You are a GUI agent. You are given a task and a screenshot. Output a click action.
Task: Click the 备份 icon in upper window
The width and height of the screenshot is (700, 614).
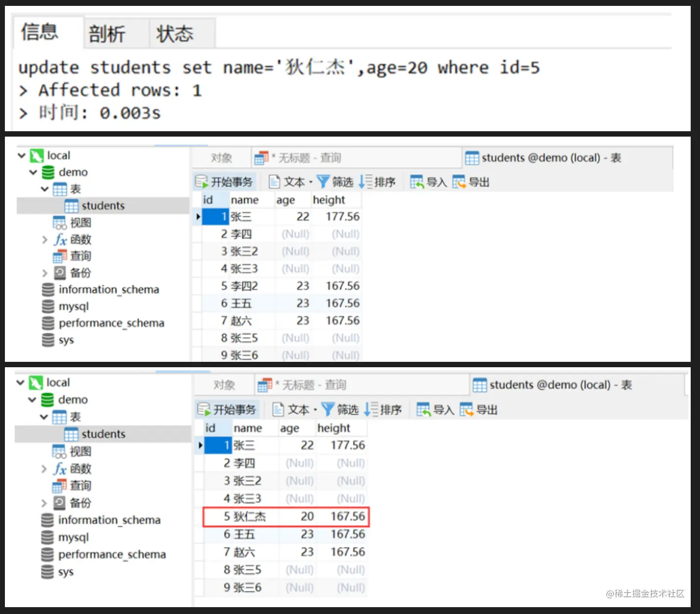tap(60, 273)
